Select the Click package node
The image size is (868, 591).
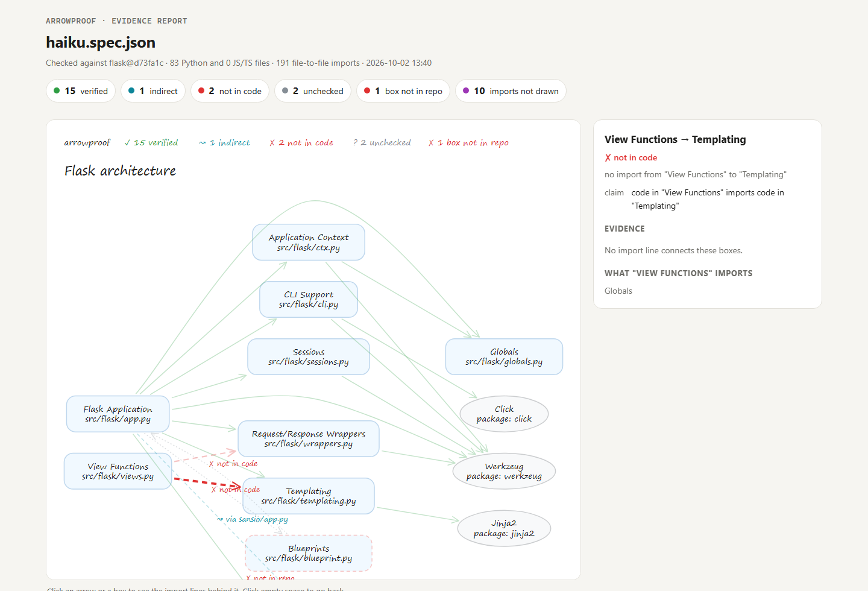[x=504, y=414]
